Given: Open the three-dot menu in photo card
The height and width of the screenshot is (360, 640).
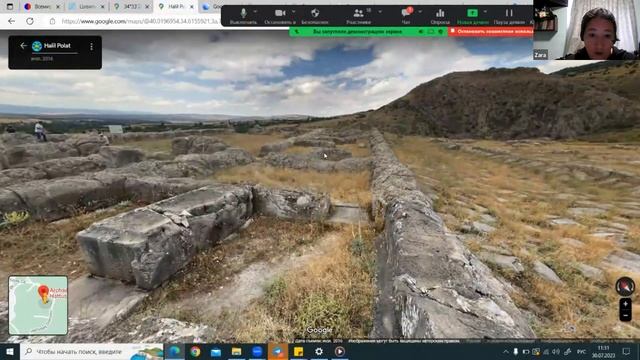Looking at the screenshot, I should click(91, 47).
